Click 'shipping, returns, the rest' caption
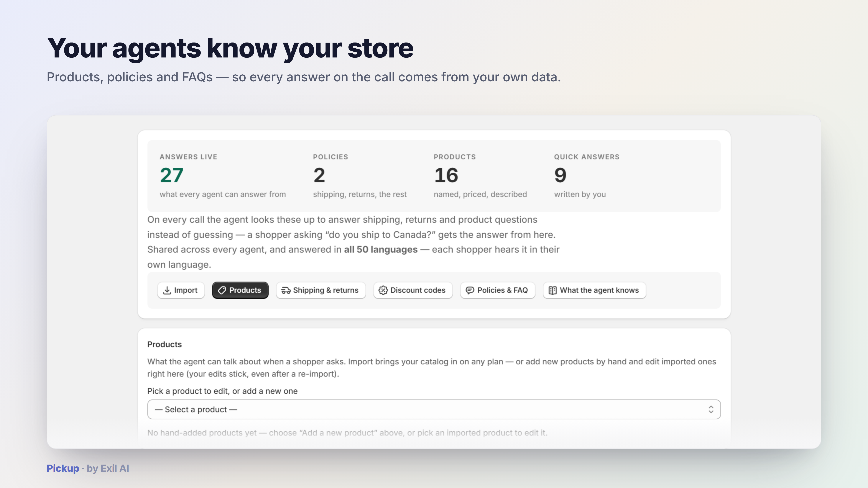 pyautogui.click(x=360, y=194)
